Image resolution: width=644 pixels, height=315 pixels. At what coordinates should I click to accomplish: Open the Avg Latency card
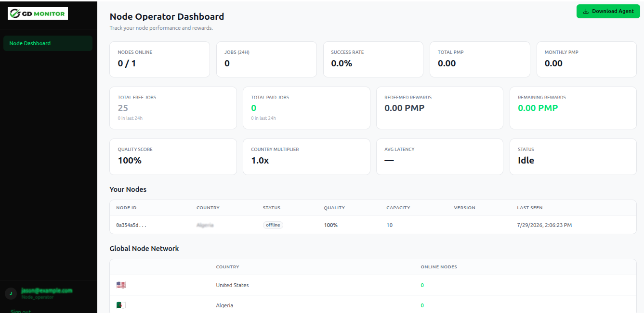439,157
